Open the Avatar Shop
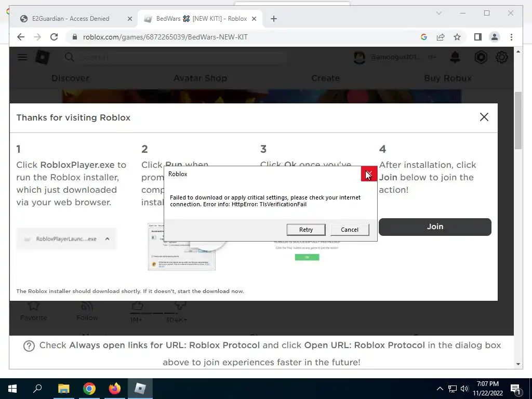This screenshot has height=399, width=532. pyautogui.click(x=200, y=78)
